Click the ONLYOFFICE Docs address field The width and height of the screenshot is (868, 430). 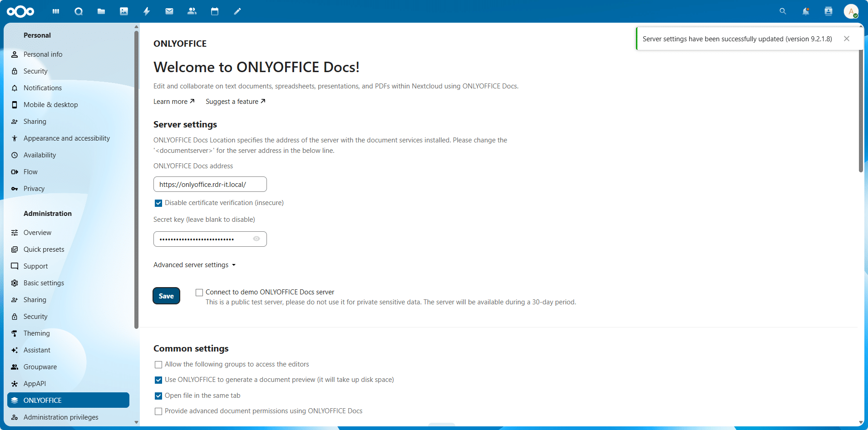[210, 184]
